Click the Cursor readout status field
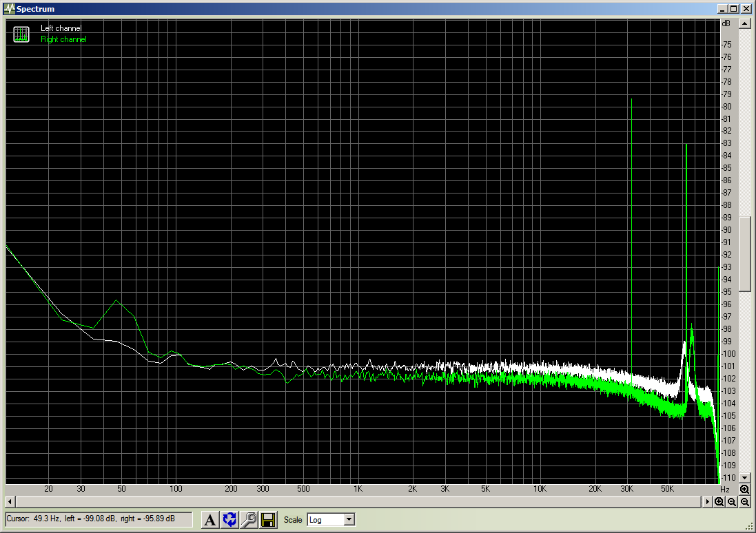This screenshot has width=756, height=533. (99, 519)
